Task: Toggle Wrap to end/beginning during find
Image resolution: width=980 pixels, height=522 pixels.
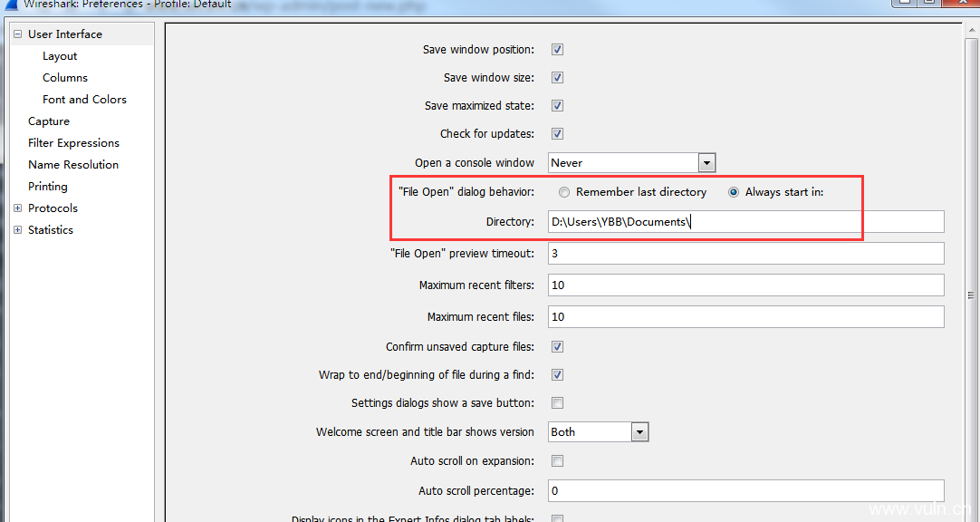Action: click(558, 374)
